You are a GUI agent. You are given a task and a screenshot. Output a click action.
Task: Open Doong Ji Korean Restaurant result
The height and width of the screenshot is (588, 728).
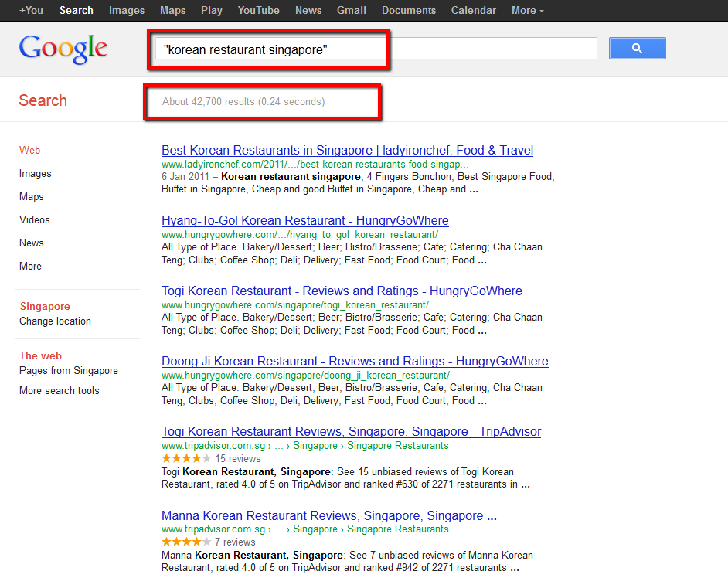(355, 361)
